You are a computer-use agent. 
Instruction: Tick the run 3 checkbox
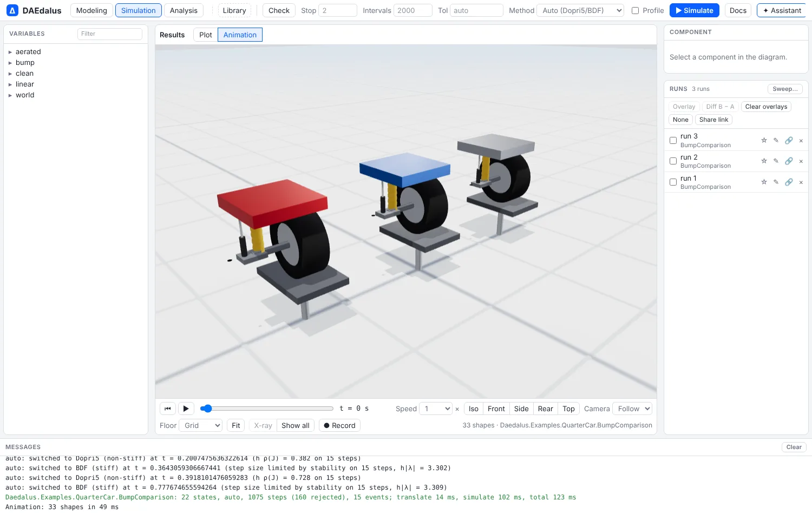click(x=673, y=140)
